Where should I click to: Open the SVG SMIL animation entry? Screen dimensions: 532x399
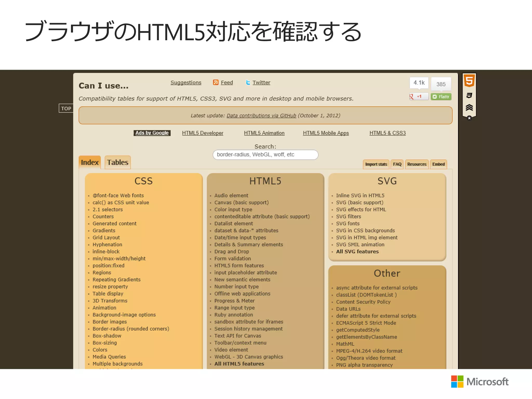(360, 244)
